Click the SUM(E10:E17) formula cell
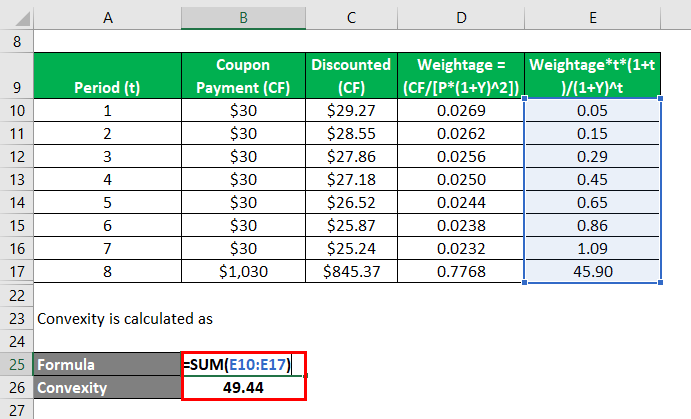The image size is (691, 419). (243, 365)
